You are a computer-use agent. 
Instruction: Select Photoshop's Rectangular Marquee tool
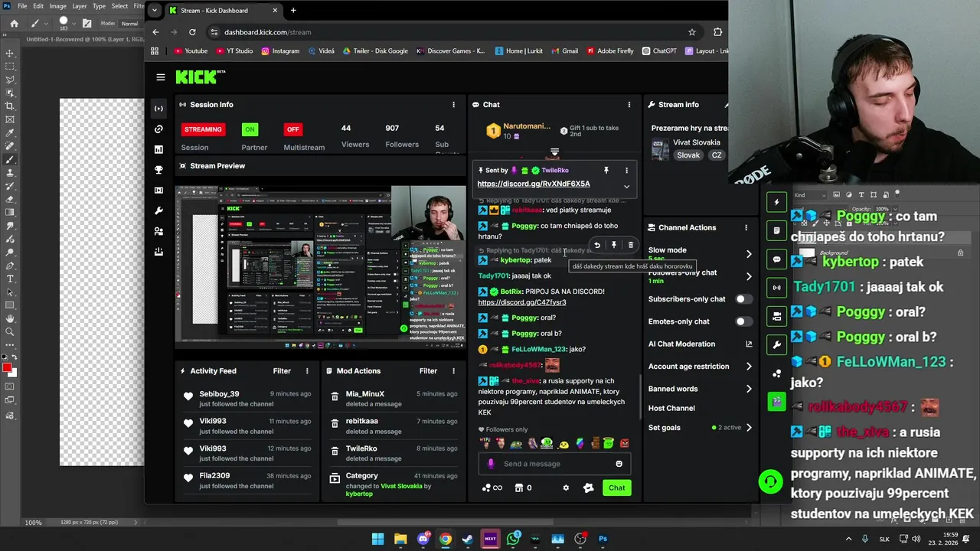pos(10,67)
